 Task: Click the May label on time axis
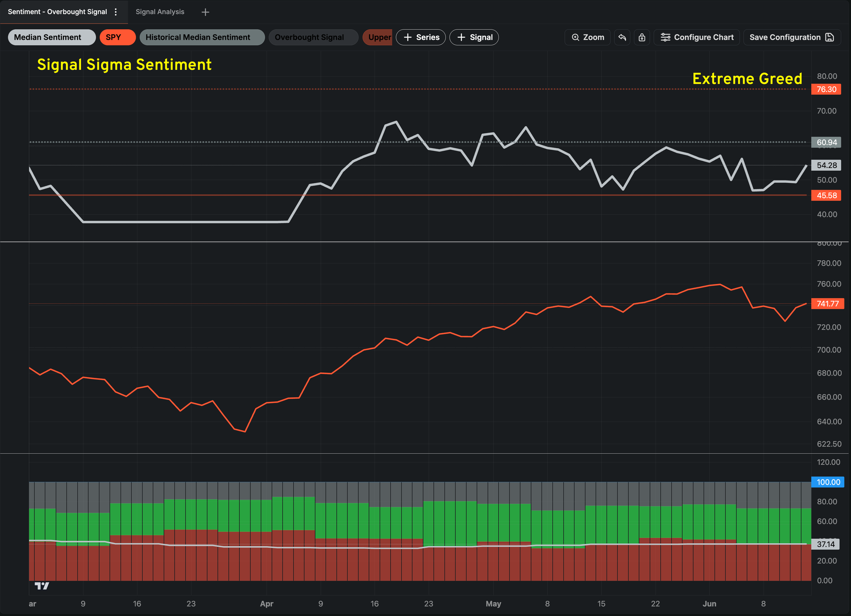click(x=494, y=604)
